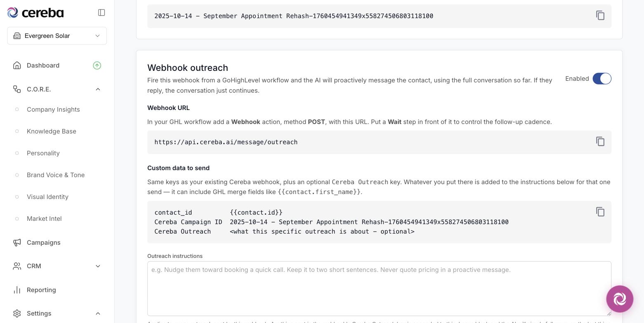Click the Company Insights bullet marker
This screenshot has width=644, height=323.
[x=17, y=110]
